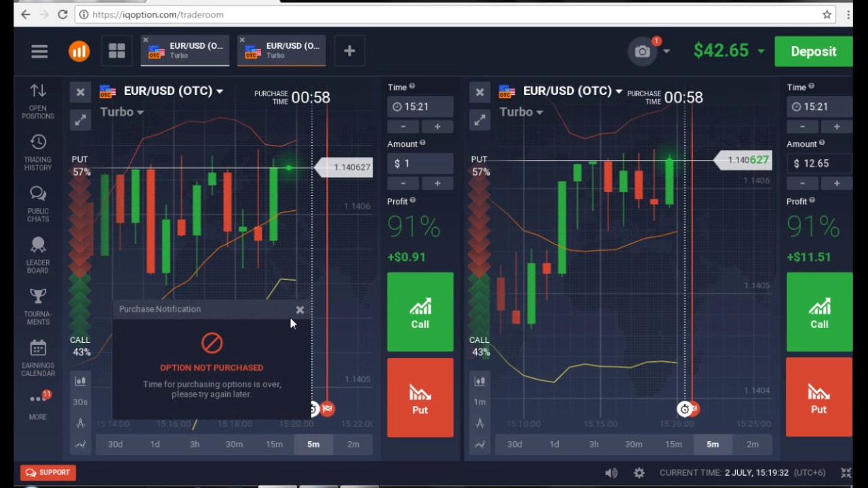This screenshot has width=868, height=488.
Task: Select 3h range on right chart
Action: pyautogui.click(x=594, y=444)
